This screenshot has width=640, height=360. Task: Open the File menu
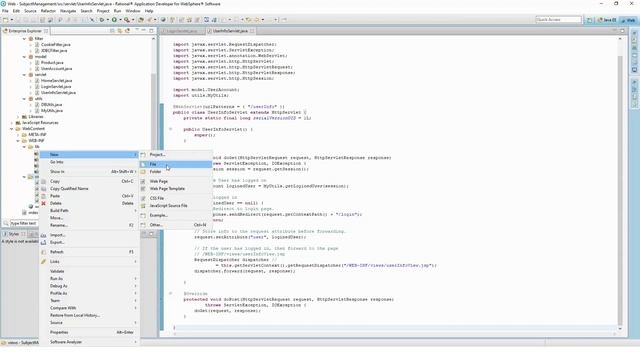[5, 11]
